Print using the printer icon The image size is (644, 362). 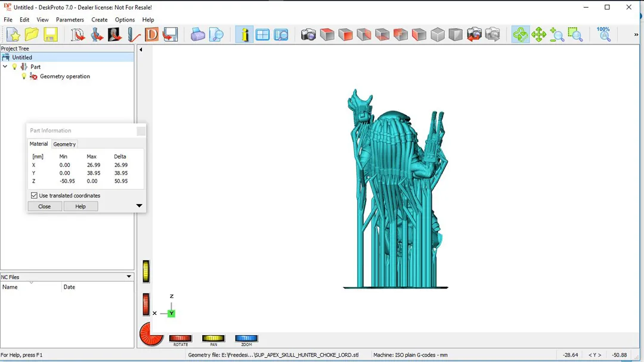coord(197,35)
